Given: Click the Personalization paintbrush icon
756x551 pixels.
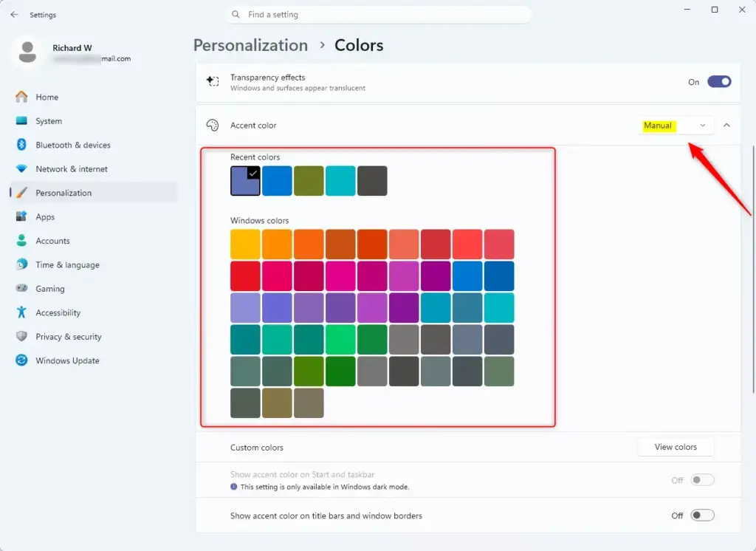Looking at the screenshot, I should pos(21,193).
